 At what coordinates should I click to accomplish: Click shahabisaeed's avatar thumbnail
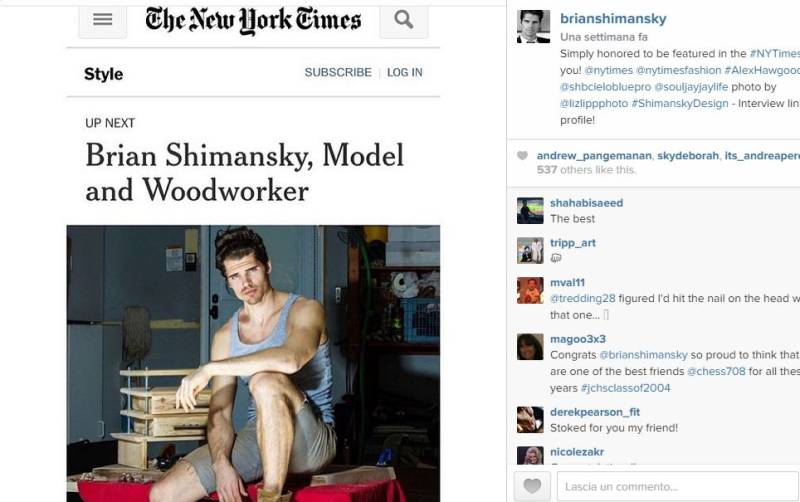tap(530, 211)
